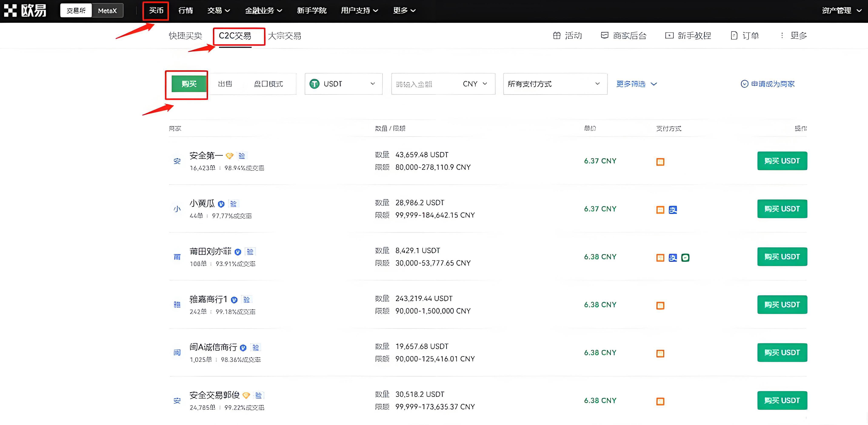Viewport: 868px width, 425px height.
Task: Buy USDT from 雅嘉商行1
Action: pyautogui.click(x=782, y=305)
